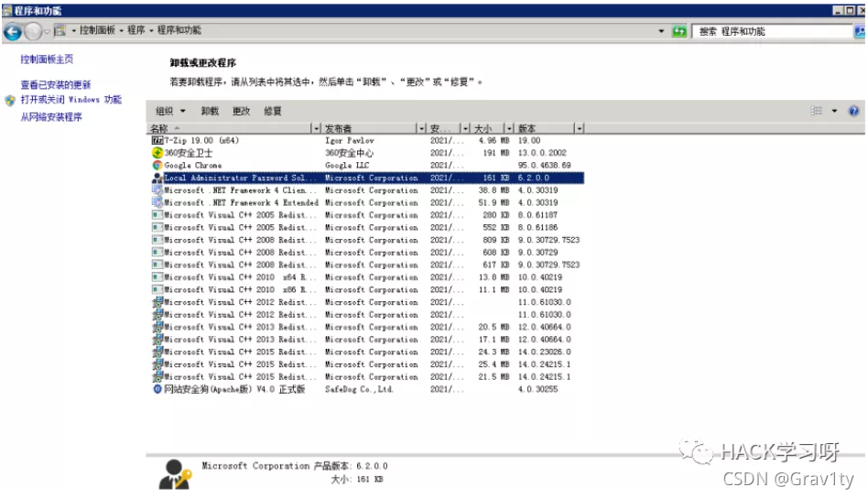
Task: Expand the address bar history dropdown
Action: click(x=661, y=31)
